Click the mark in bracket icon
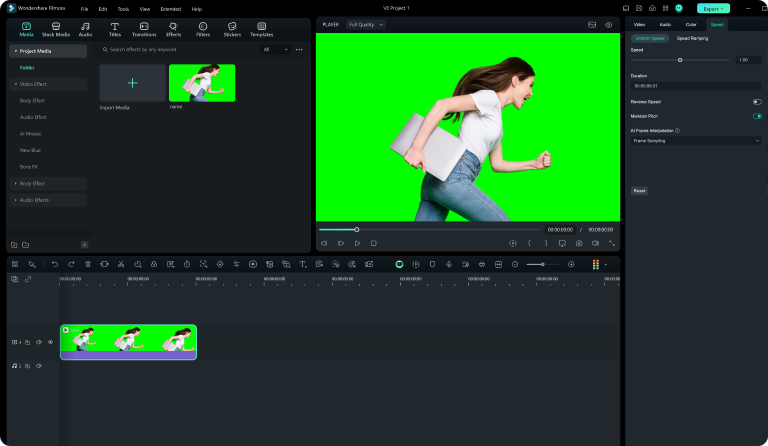Image resolution: width=768 pixels, height=446 pixels. click(529, 243)
